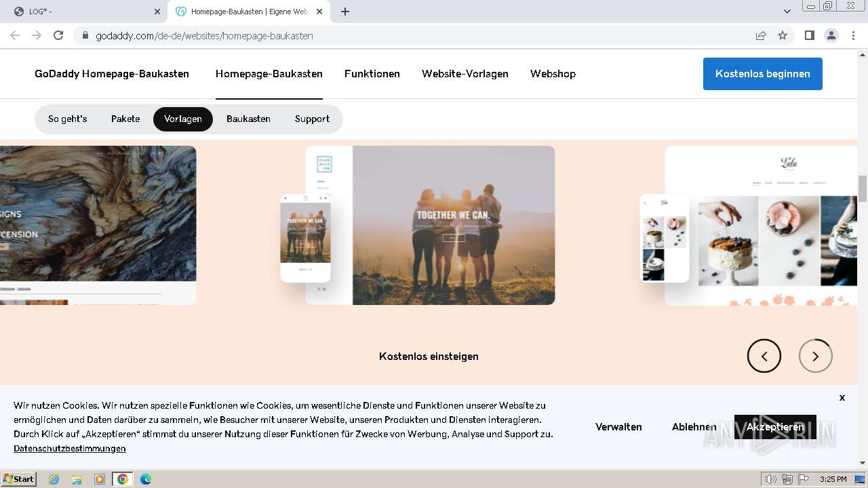The height and width of the screenshot is (488, 868).
Task: Decline cookies with Ablehnen
Action: (x=694, y=427)
